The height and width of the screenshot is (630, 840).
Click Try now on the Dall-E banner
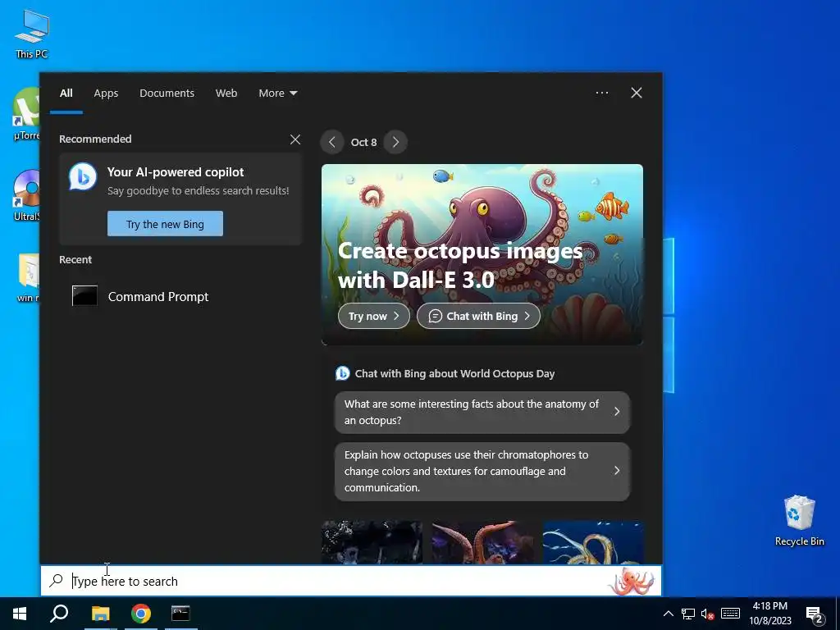[x=373, y=316]
